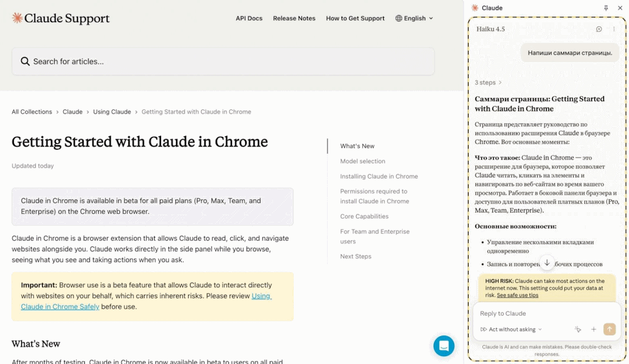Click the Getting Started with Claude in Chrome title
This screenshot has width=629, height=364.
140,142
